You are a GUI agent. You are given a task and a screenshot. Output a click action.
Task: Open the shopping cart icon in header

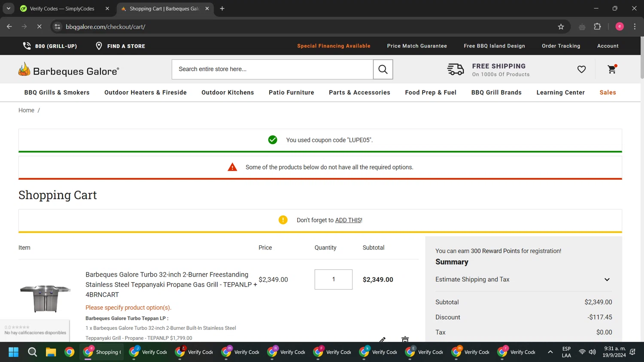coord(612,69)
